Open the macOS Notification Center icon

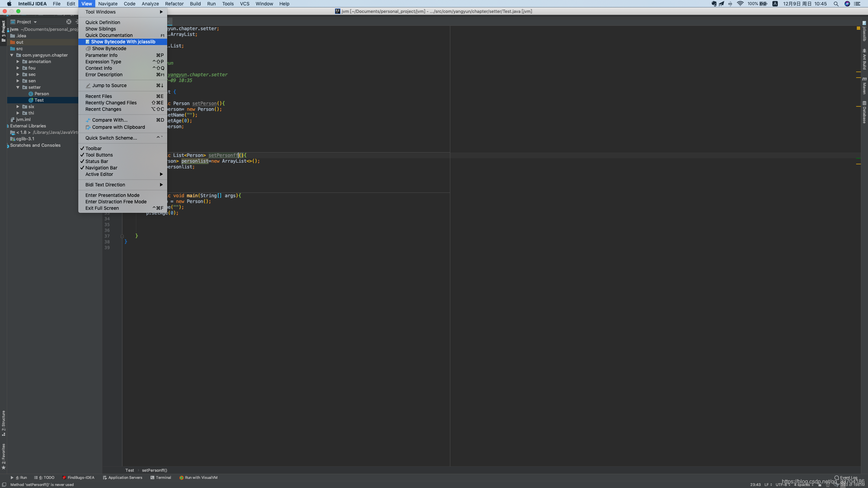pyautogui.click(x=857, y=4)
